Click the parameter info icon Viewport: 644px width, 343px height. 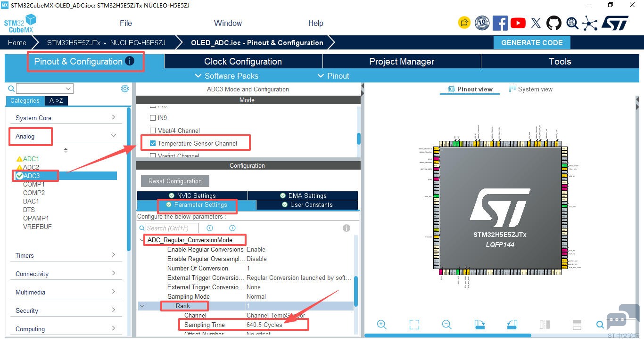(x=347, y=228)
